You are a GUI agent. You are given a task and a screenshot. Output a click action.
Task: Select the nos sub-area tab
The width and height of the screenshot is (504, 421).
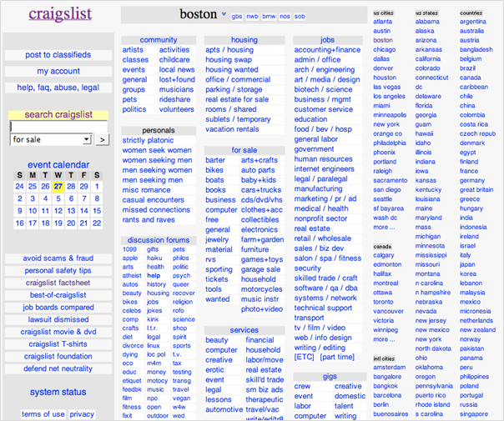click(285, 17)
